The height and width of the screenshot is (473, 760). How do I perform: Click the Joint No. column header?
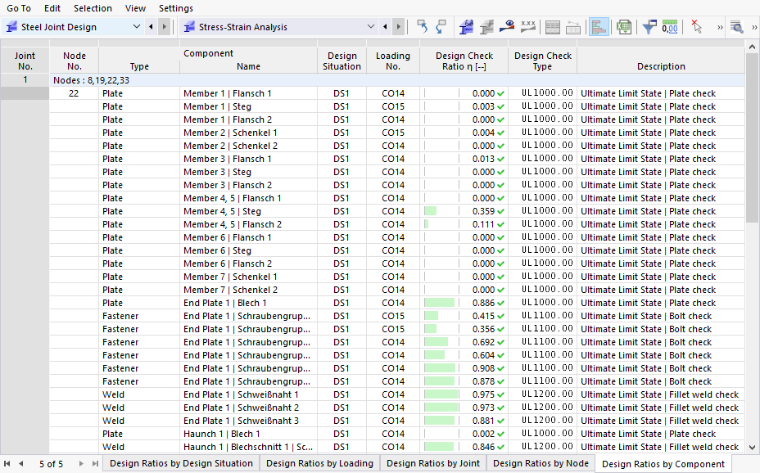tap(25, 61)
